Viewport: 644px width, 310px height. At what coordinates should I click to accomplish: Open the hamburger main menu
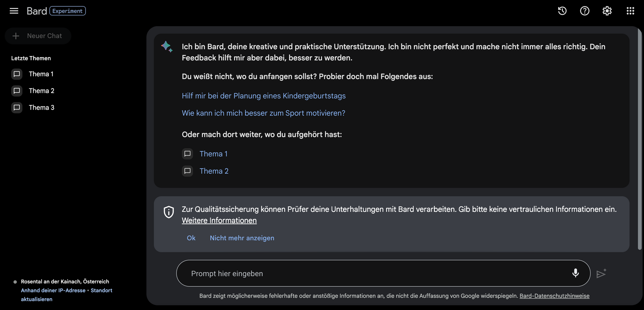click(14, 11)
